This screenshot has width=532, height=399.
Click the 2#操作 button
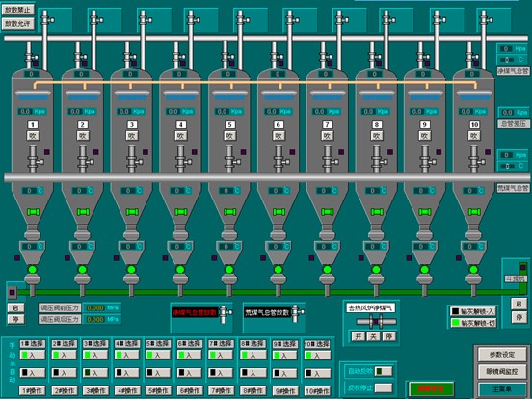(65, 390)
